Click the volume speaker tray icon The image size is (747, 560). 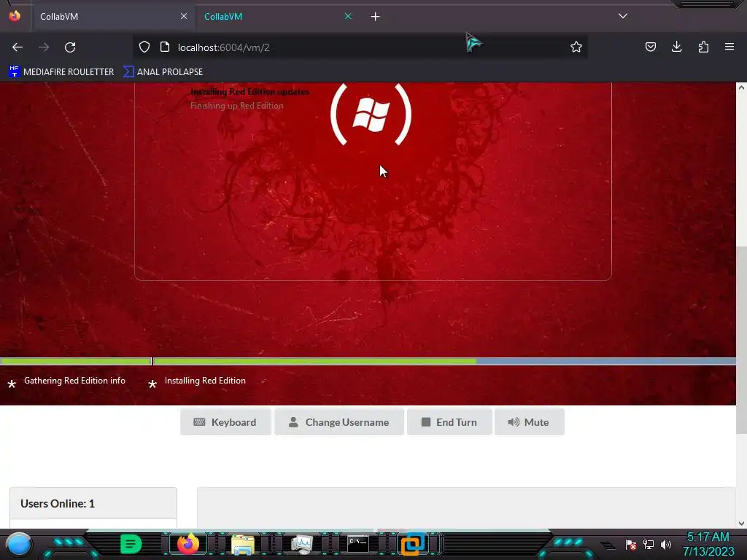pos(666,544)
